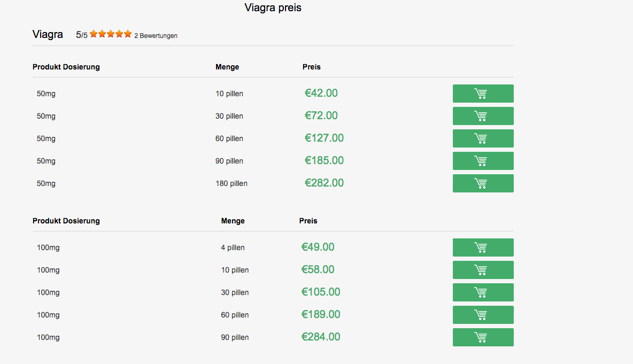Add 50mg 90 pillen to cart
Viewport: 633px width, 364px height.
483,161
